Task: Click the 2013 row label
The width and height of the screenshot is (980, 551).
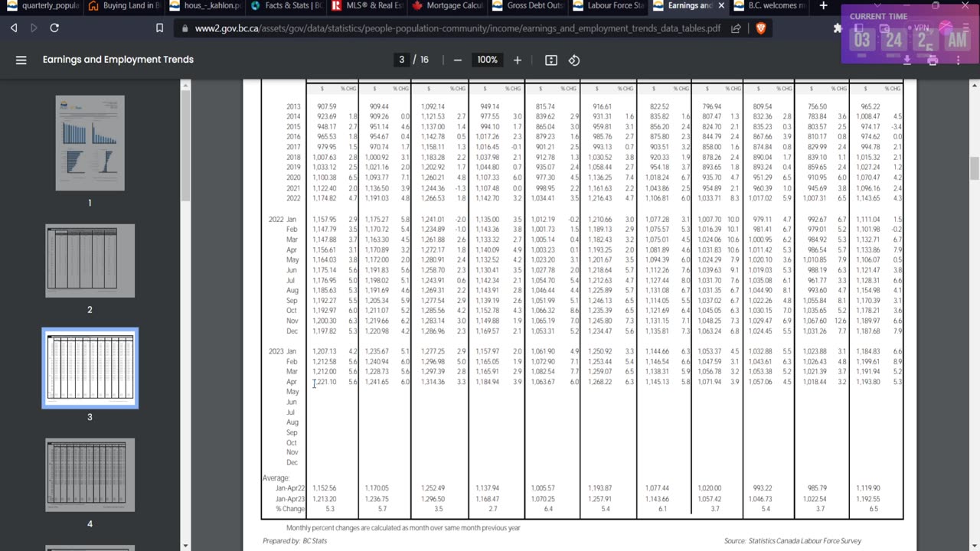Action: click(x=293, y=106)
